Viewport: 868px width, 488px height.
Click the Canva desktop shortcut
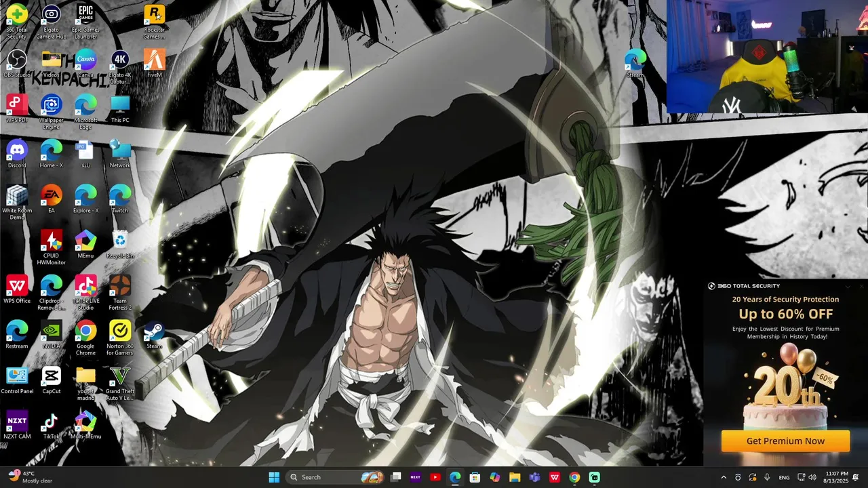[x=85, y=64]
